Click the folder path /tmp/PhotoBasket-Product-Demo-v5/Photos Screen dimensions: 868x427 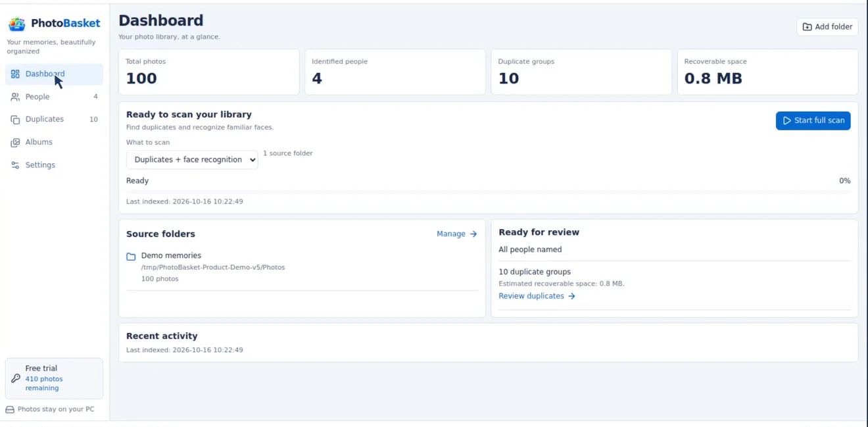point(213,268)
